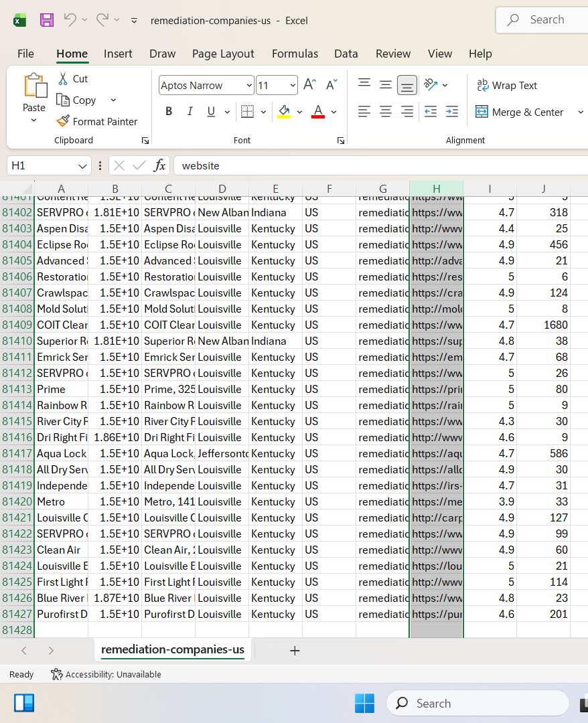Click the Save icon in title bar

(47, 20)
